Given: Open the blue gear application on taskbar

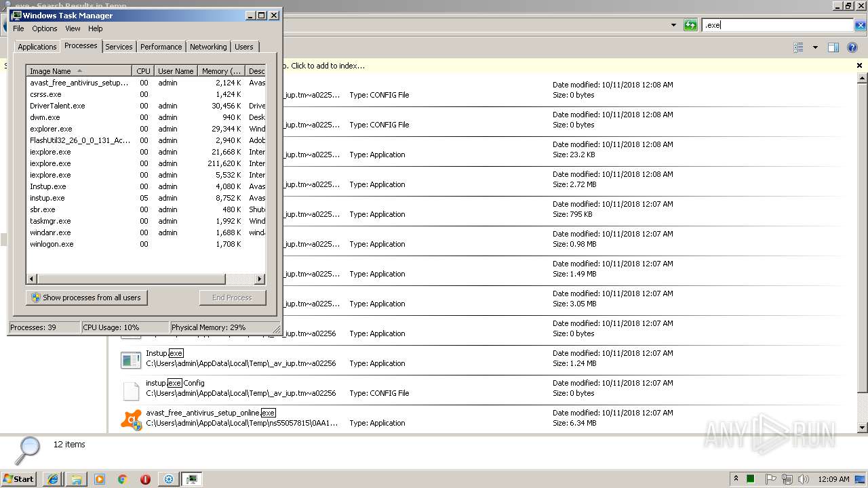Looking at the screenshot, I should pyautogui.click(x=169, y=479).
